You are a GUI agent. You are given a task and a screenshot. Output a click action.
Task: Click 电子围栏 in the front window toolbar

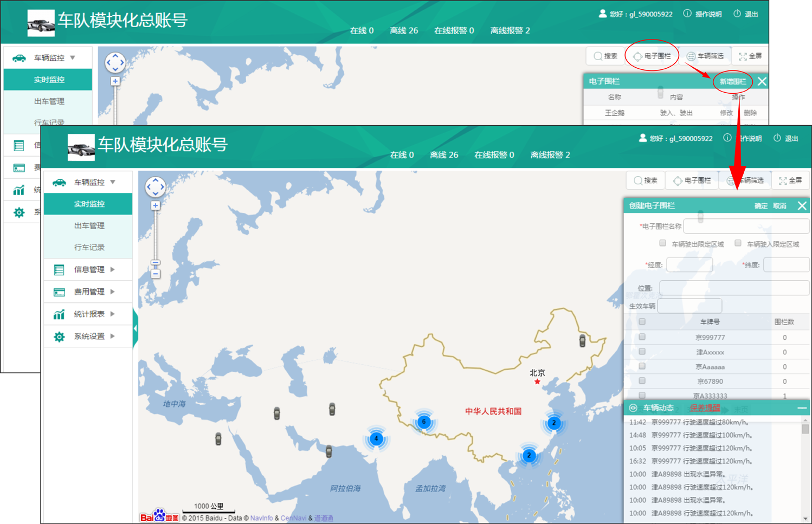(692, 180)
